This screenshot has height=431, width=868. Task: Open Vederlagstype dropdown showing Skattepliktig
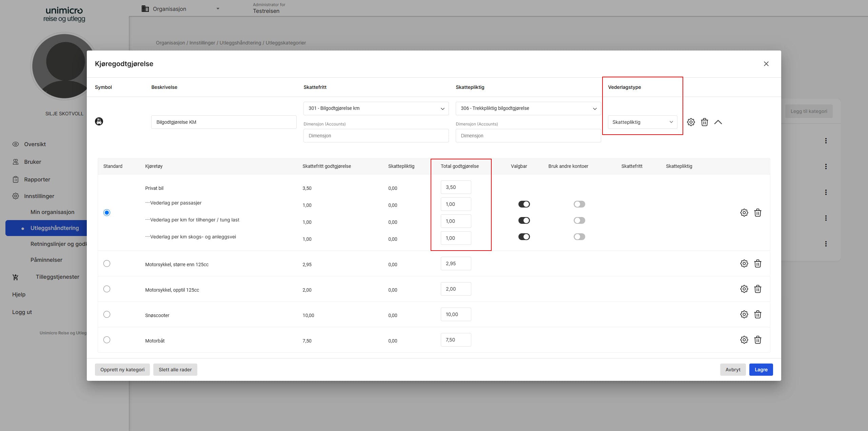coord(642,122)
